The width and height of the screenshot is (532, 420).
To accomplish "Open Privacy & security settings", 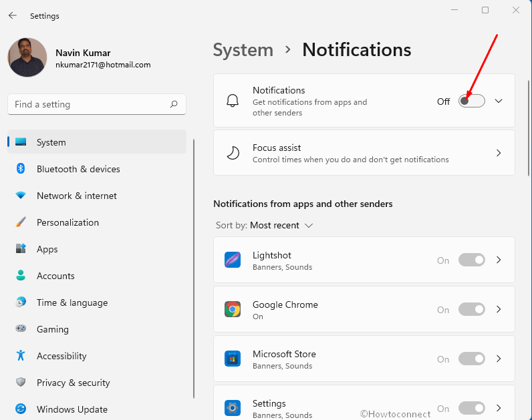I will [97, 383].
